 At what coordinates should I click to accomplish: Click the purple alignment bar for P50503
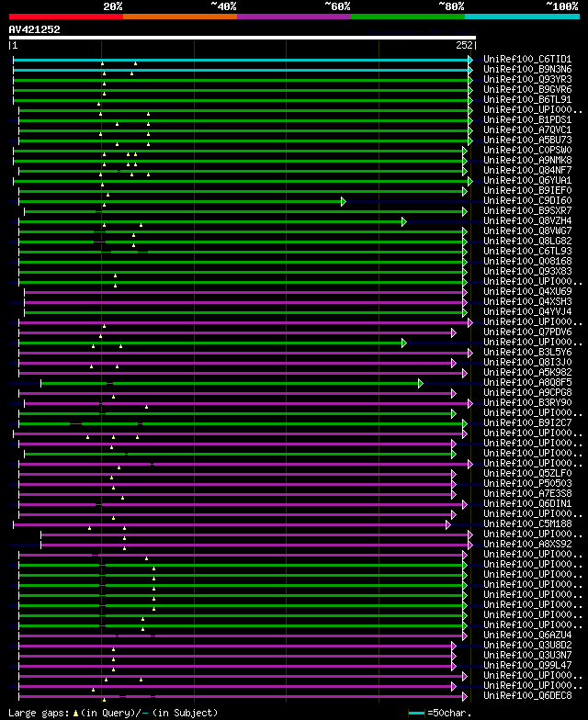tap(235, 485)
